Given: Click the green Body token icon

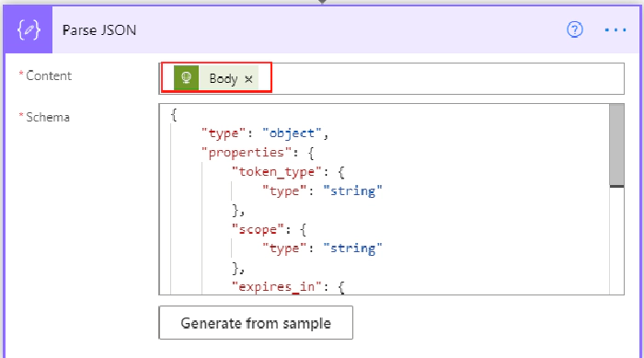Looking at the screenshot, I should pyautogui.click(x=186, y=77).
